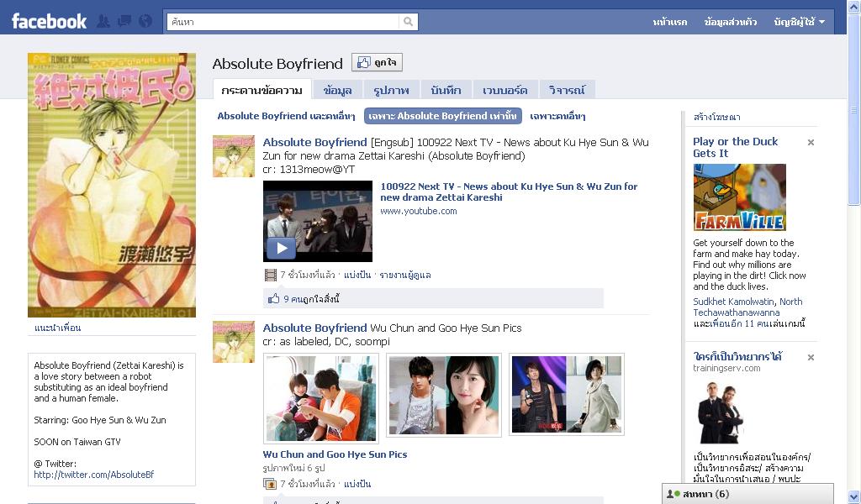The width and height of the screenshot is (861, 504).
Task: Expand the บัญชีผู้ใช้ account dropdown
Action: coord(799,22)
